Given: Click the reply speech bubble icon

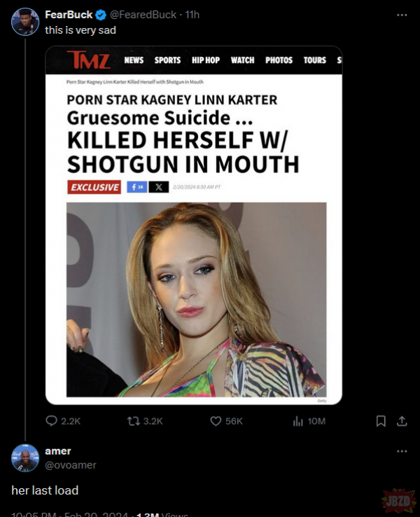Looking at the screenshot, I should (x=51, y=421).
